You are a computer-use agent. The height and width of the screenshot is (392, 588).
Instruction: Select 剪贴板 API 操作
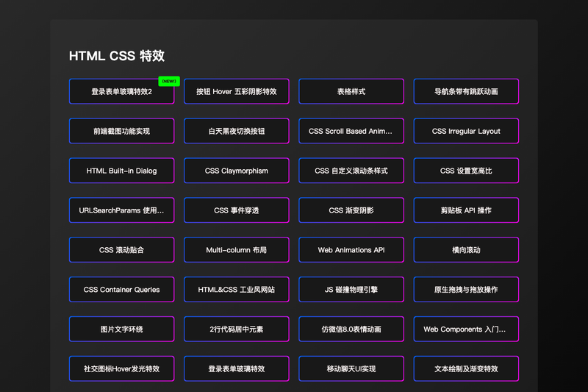[x=466, y=210]
